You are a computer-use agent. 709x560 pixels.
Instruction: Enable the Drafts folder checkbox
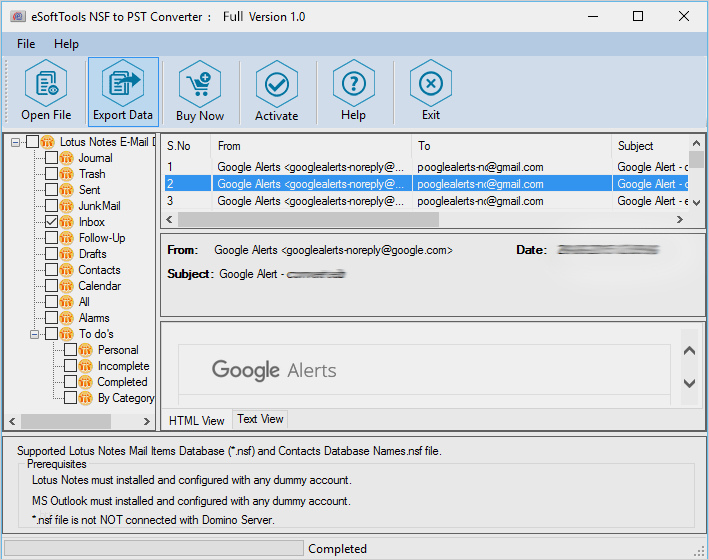pyautogui.click(x=52, y=254)
